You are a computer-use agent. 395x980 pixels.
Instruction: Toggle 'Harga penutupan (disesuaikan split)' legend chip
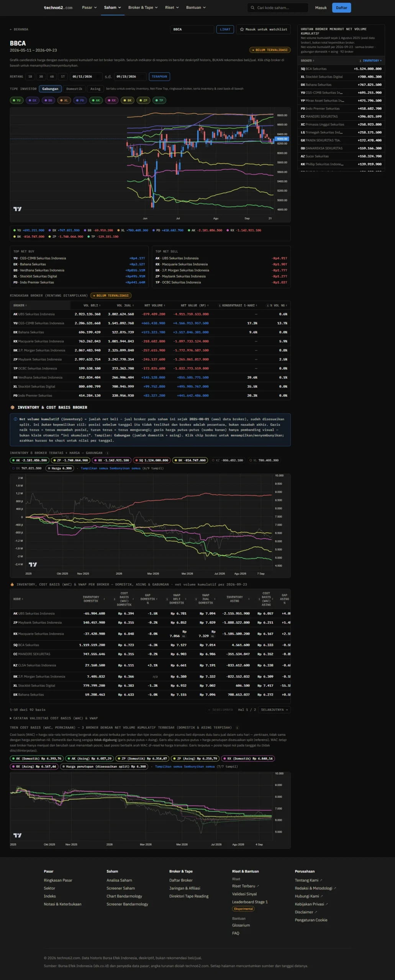click(104, 766)
